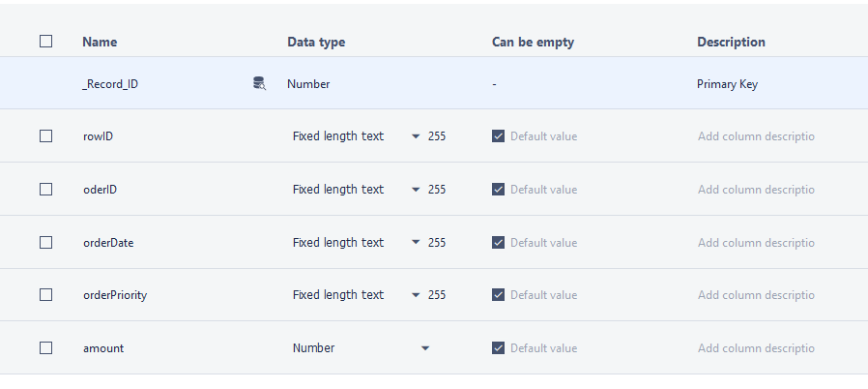Select all columns via header checkbox
Screen dimensions: 868x389
(x=45, y=42)
